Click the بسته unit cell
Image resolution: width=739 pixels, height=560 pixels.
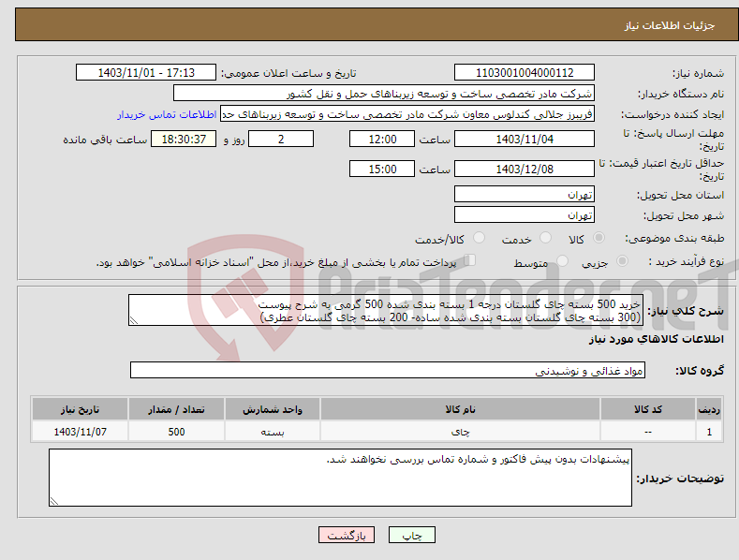273,432
